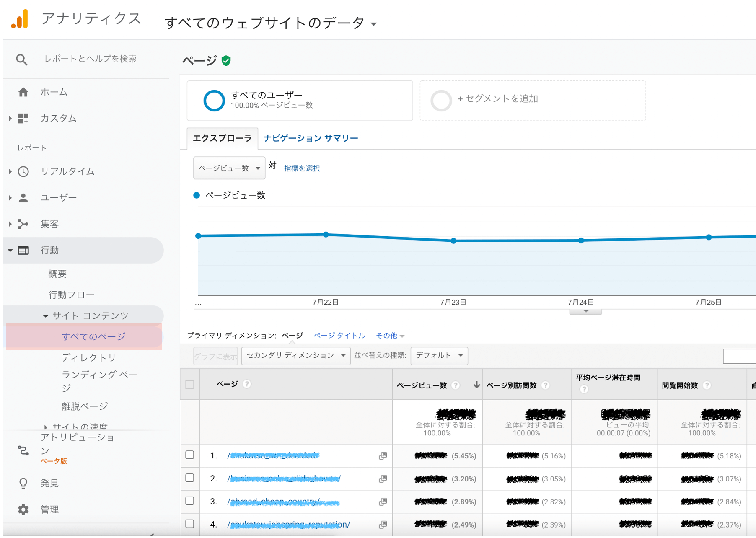Click the ページビュー数 legend color dot
Viewport: 756px width, 538px height.
coord(196,195)
